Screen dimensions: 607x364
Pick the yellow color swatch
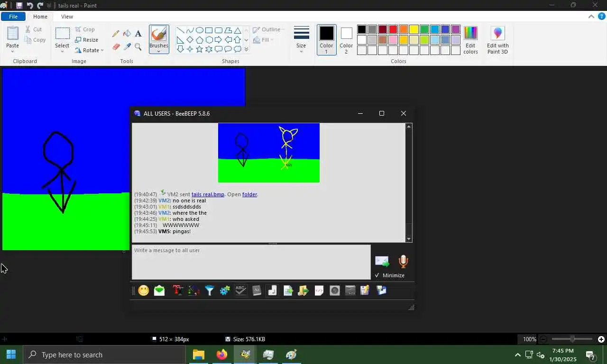(x=414, y=29)
